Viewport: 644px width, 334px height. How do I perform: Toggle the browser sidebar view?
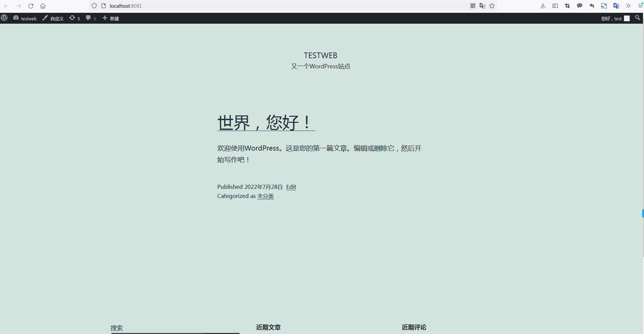tap(555, 6)
